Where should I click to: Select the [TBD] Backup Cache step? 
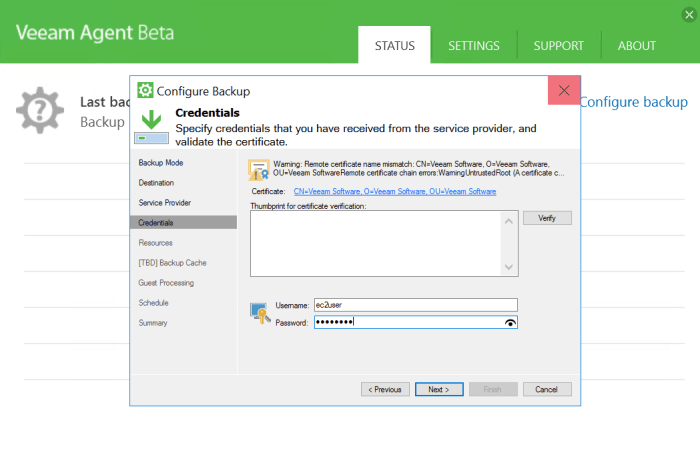(172, 263)
